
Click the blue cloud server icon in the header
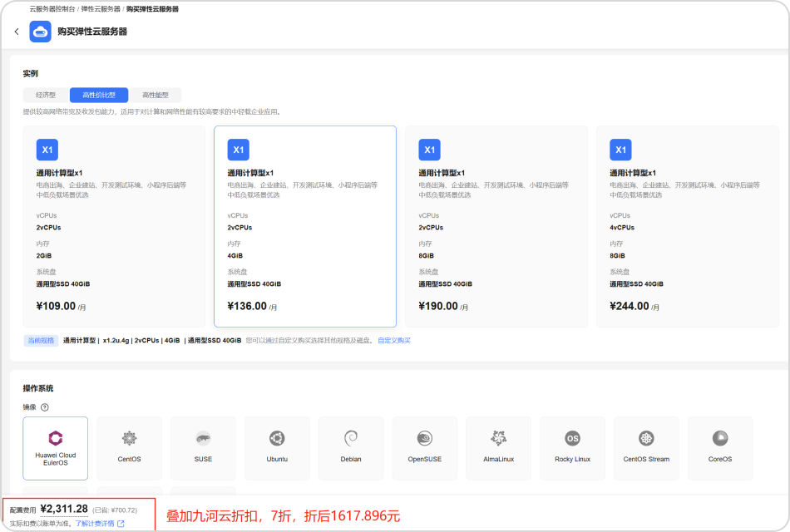click(x=40, y=32)
